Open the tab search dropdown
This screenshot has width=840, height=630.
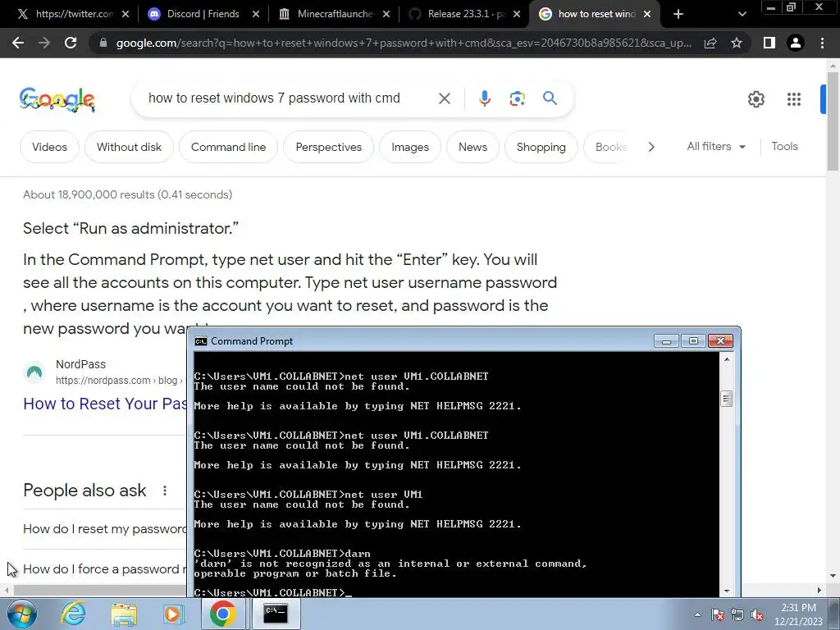742,14
